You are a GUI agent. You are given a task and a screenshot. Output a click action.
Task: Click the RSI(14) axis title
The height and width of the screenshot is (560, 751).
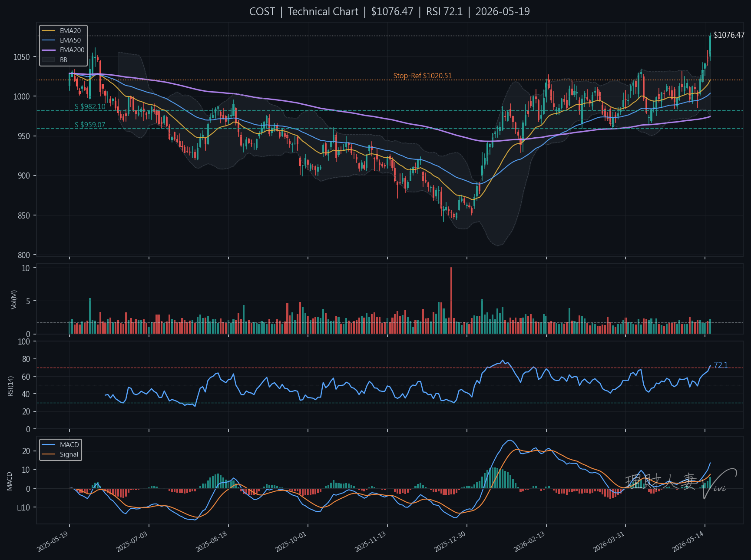click(10, 386)
